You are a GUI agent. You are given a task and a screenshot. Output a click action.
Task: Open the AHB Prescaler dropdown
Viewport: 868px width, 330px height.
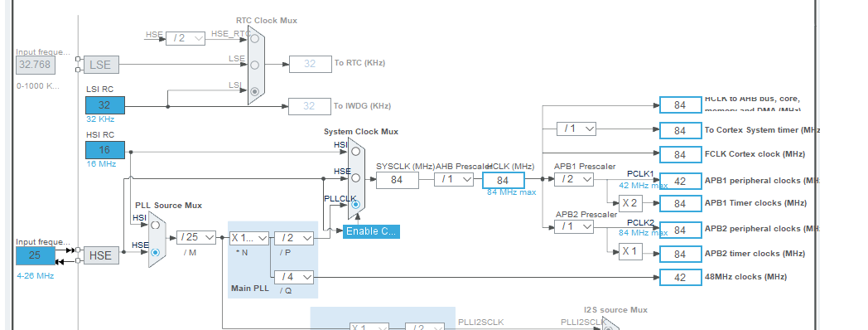(454, 179)
